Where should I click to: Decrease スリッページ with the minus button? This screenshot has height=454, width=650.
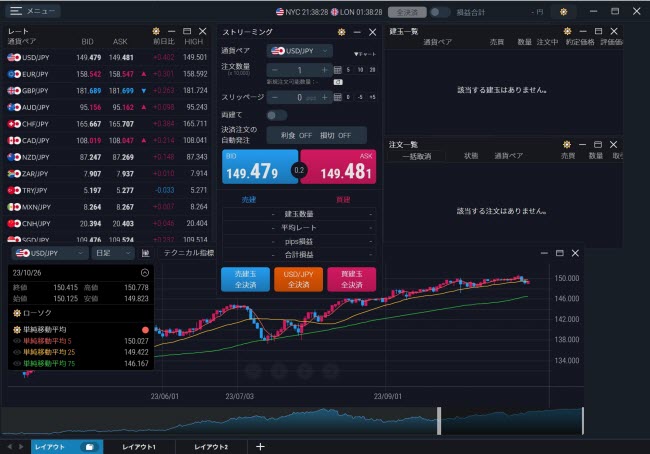(274, 97)
